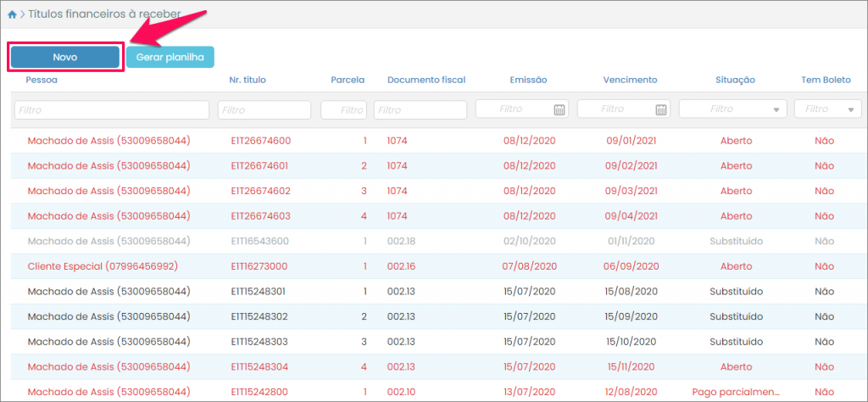868x402 pixels.
Task: Sort by the Emissão column header
Action: pos(528,80)
